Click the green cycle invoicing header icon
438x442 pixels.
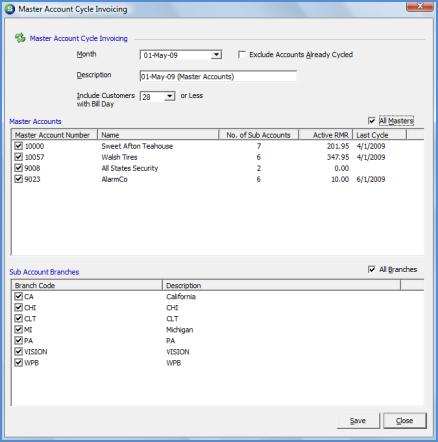tap(20, 38)
